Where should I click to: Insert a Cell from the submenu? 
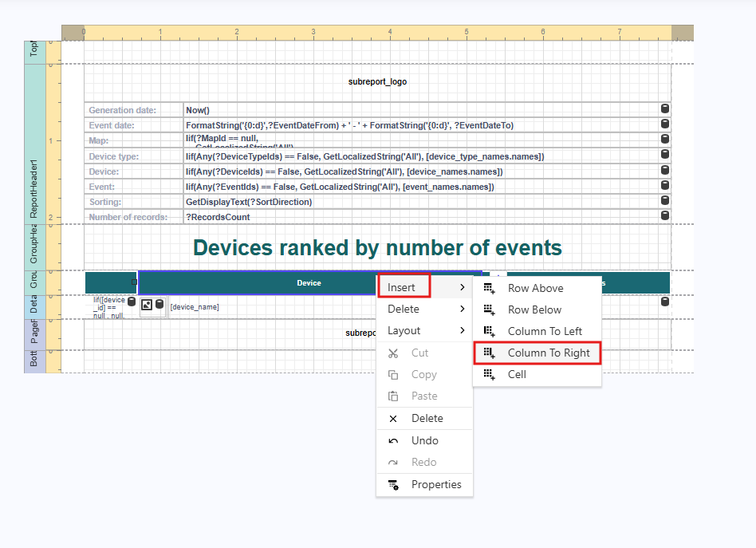[x=517, y=374]
